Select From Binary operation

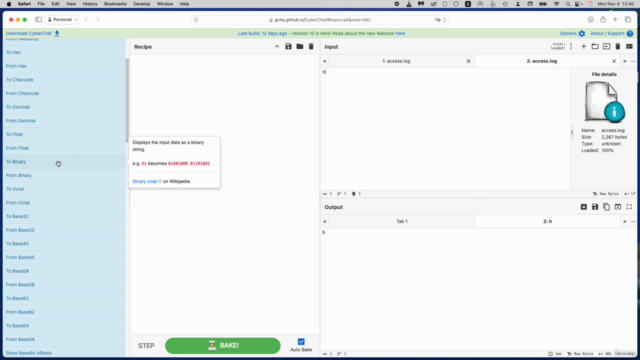65,176
